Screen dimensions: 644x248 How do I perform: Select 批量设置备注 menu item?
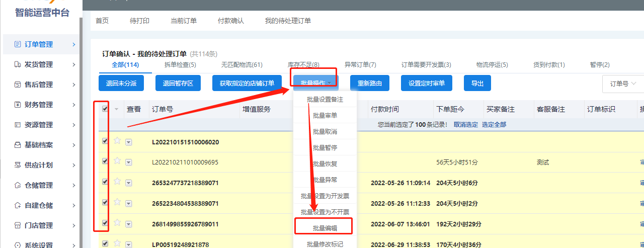325,100
